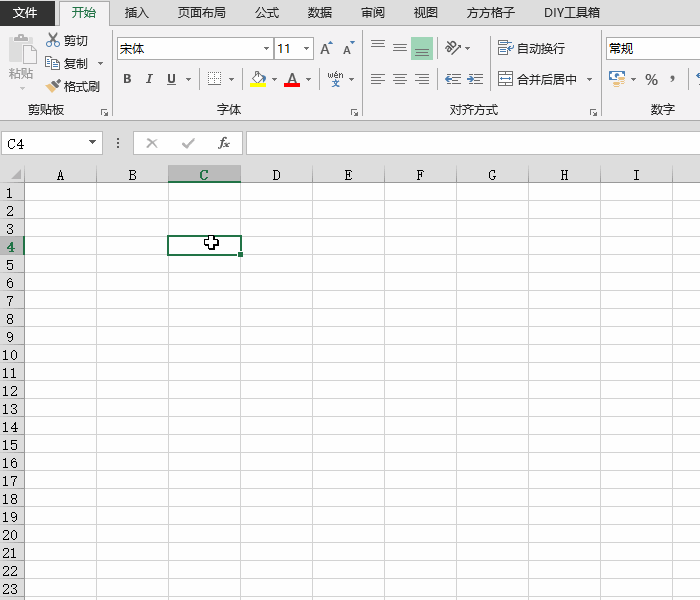This screenshot has width=700, height=600.
Task: Click the 合并后居中 button
Action: [x=538, y=79]
